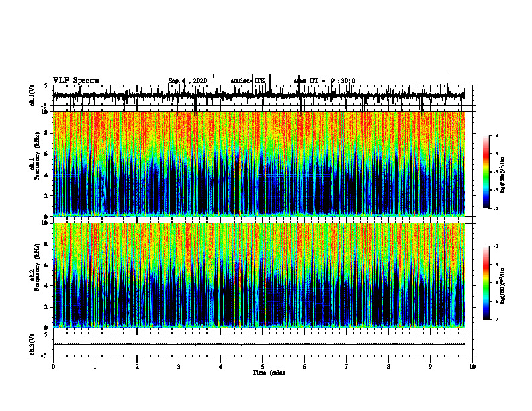Click time axis tick label "5"
This screenshot has width=532, height=411.
pos(263,367)
